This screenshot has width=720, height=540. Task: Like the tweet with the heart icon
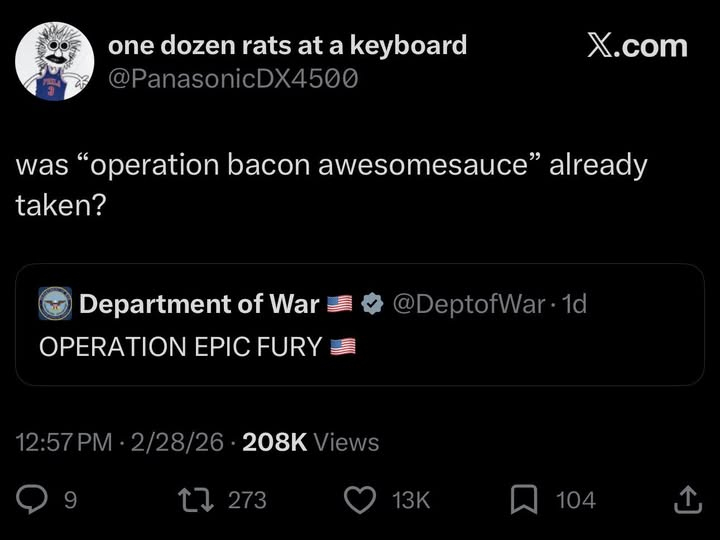(x=359, y=499)
